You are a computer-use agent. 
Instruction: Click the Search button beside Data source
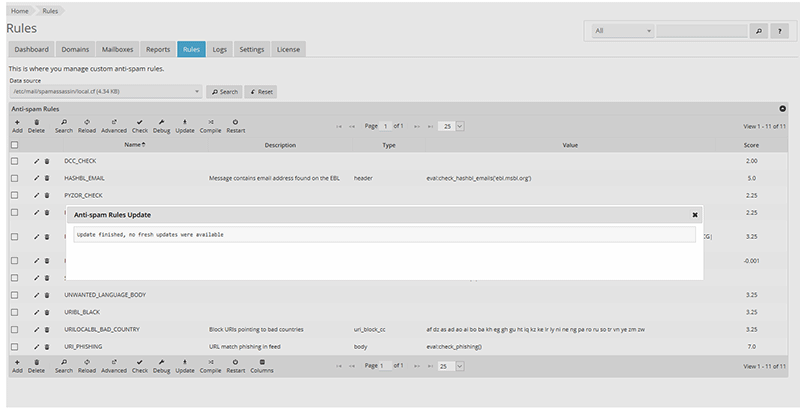click(x=224, y=92)
